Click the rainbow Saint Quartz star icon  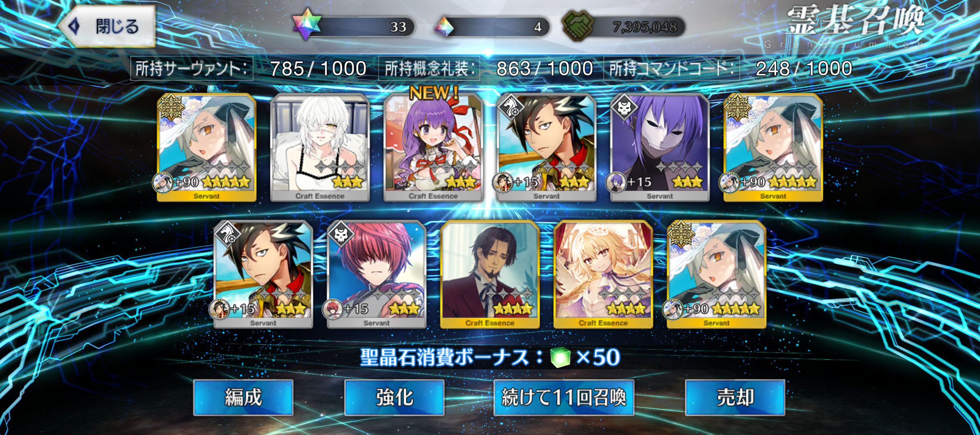tap(307, 24)
